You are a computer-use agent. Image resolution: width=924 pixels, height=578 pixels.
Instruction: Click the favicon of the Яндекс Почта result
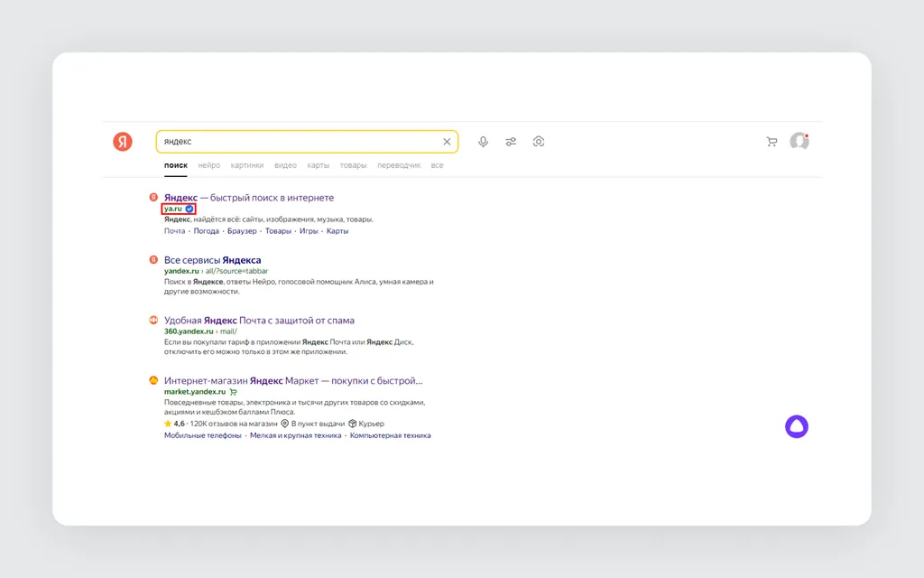pyautogui.click(x=153, y=321)
